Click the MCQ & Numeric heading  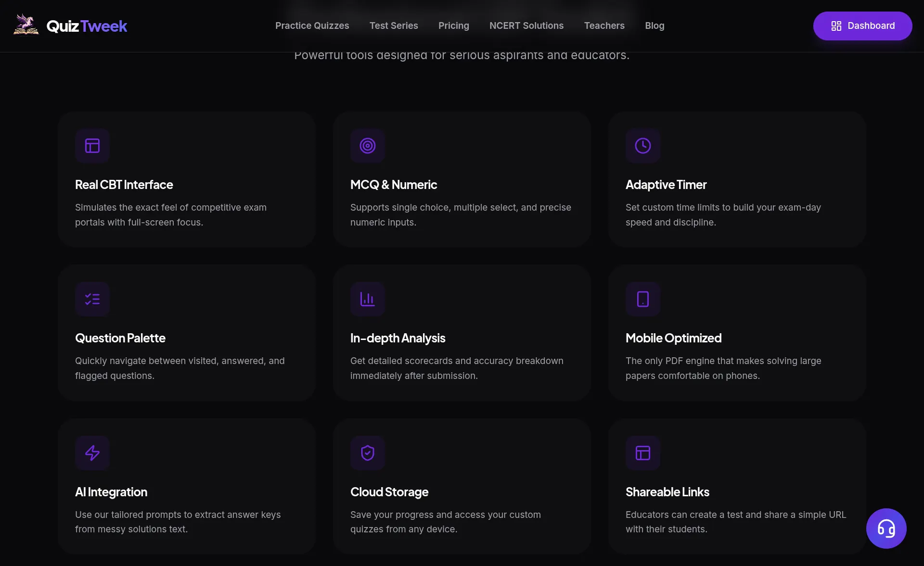coord(394,185)
